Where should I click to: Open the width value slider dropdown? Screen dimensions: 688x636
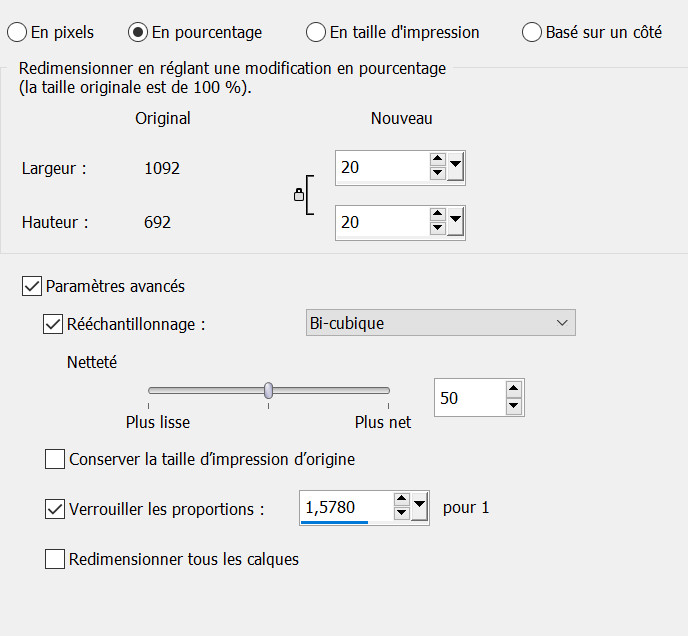456,167
